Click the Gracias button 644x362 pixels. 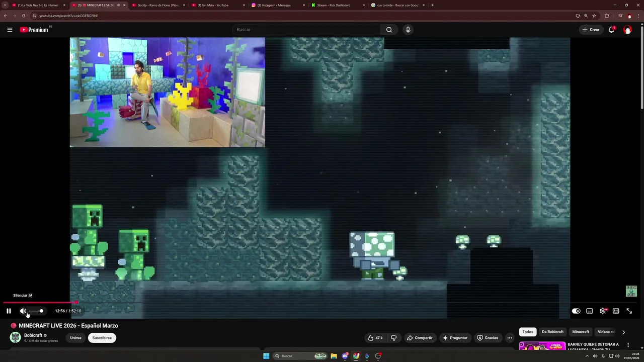pyautogui.click(x=488, y=338)
